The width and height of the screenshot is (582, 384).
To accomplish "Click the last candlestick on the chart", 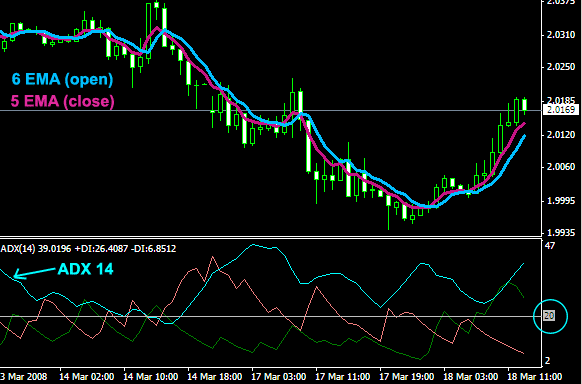I will tap(524, 105).
